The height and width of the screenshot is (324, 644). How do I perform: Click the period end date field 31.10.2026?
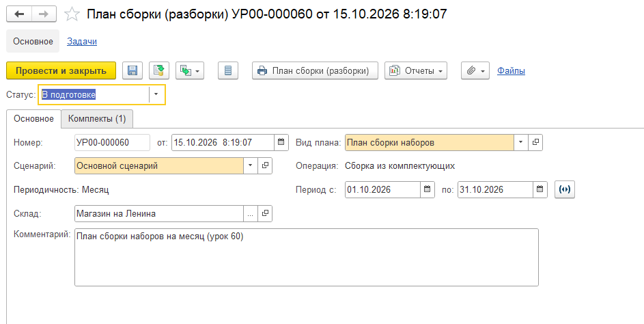click(495, 189)
